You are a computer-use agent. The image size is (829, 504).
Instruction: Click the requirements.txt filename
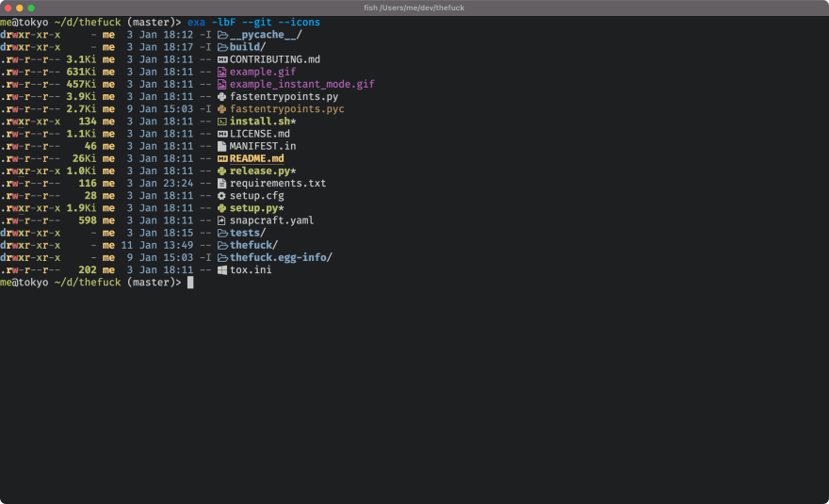[x=278, y=184]
